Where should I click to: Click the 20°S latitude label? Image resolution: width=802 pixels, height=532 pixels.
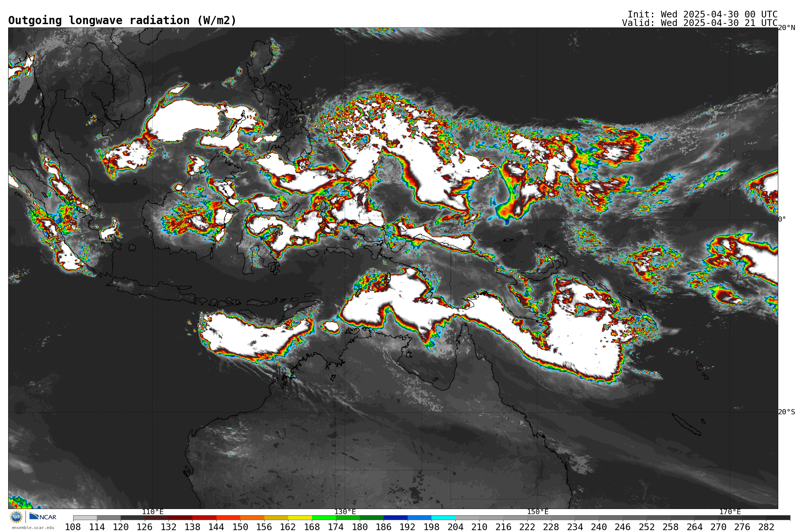point(787,412)
